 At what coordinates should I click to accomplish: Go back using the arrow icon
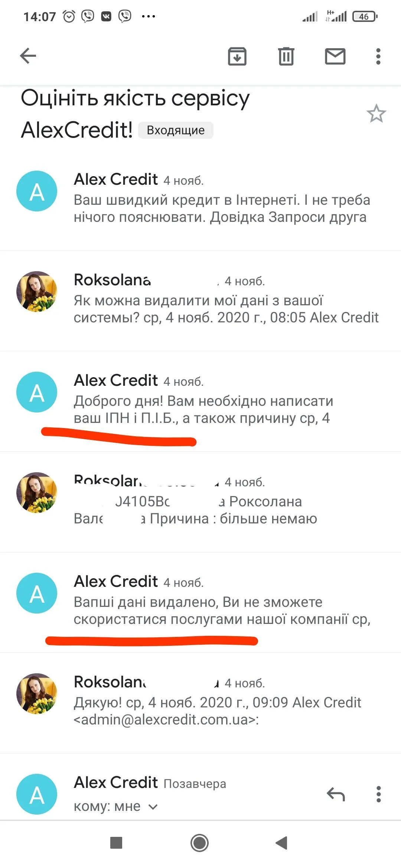[28, 56]
